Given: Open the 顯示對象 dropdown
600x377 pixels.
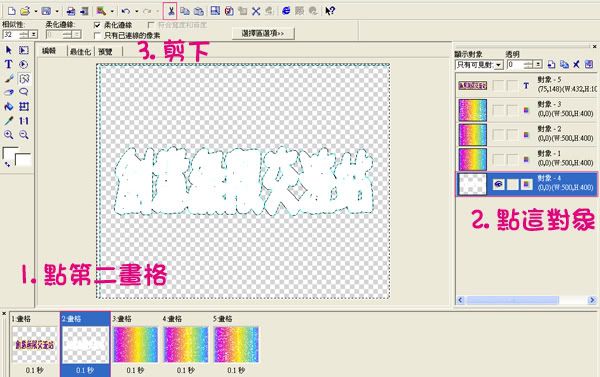Looking at the screenshot, I should 499,65.
